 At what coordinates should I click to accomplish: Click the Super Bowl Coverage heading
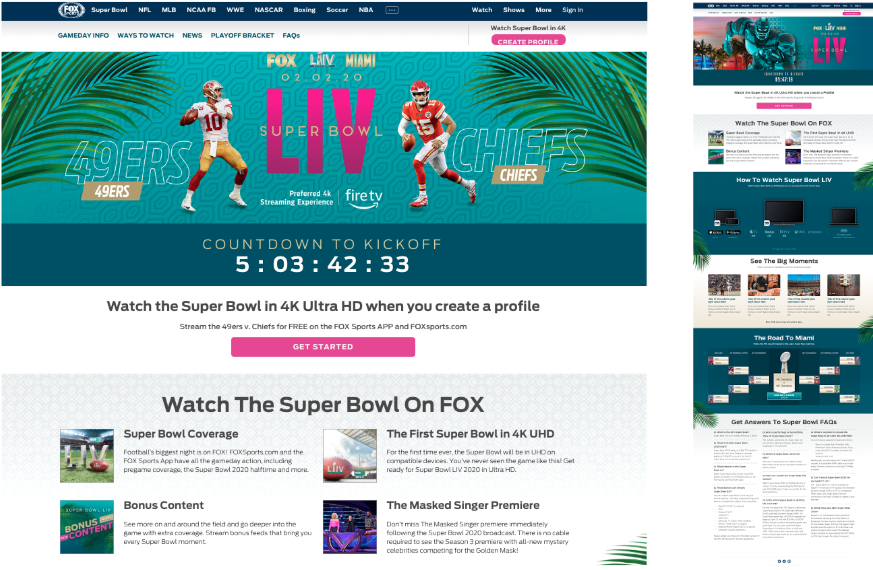tap(181, 434)
